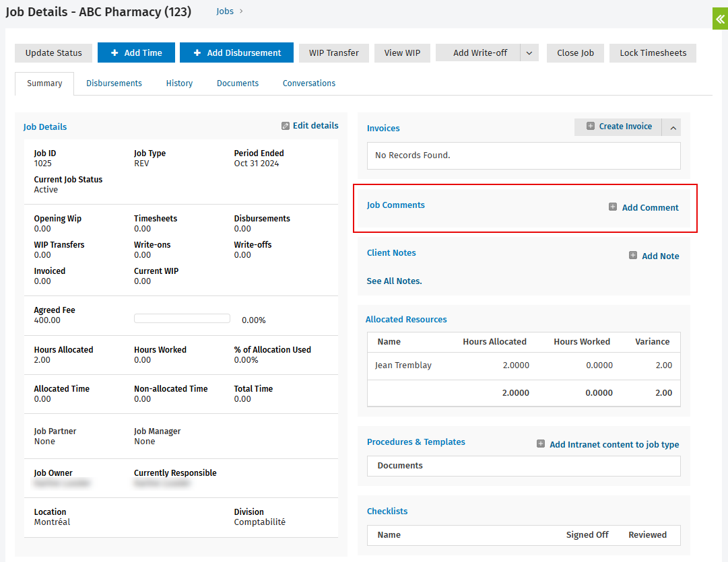Click the Checklists heading

tap(387, 511)
